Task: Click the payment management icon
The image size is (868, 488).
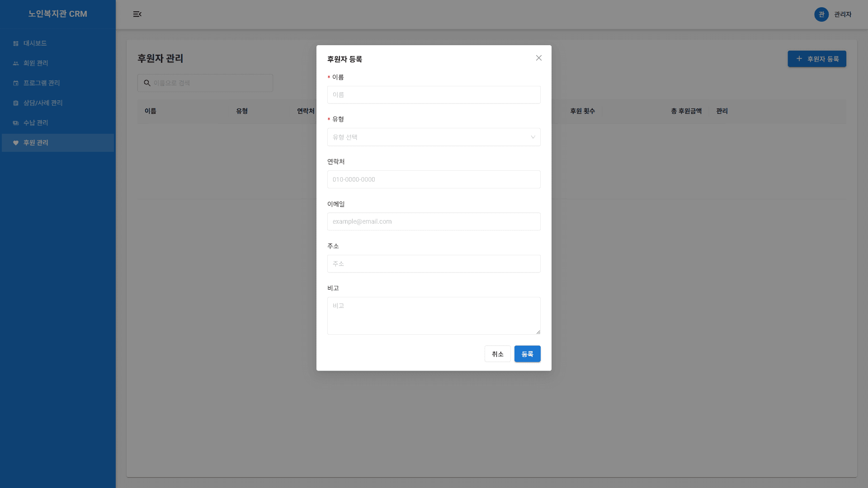Action: click(16, 123)
